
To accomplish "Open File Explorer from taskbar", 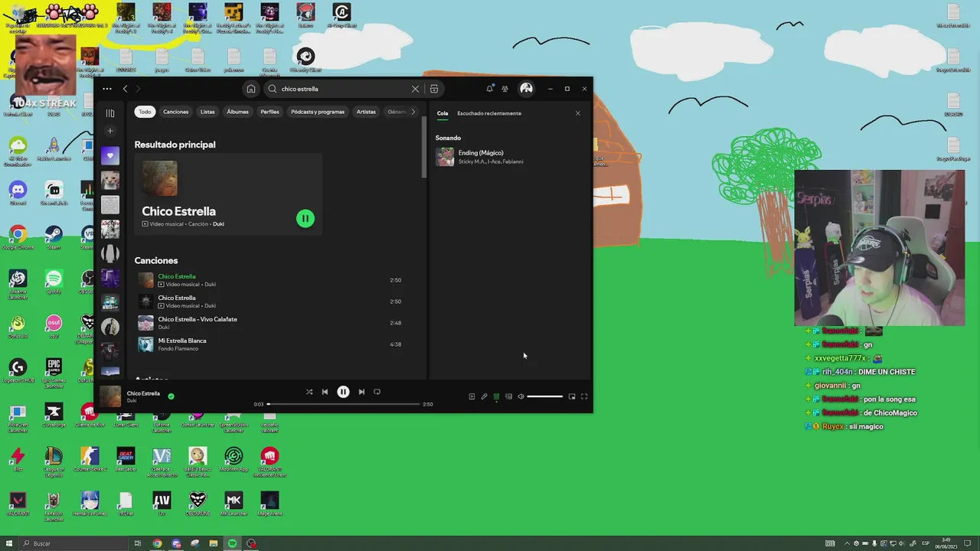I will (214, 543).
